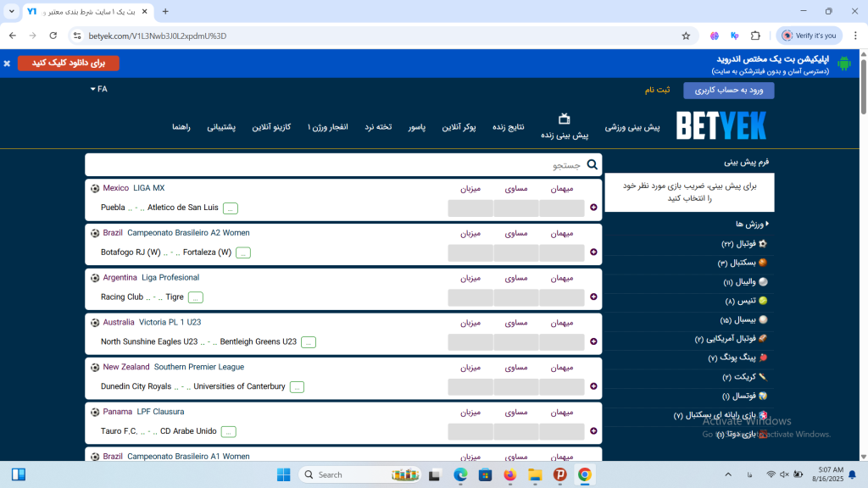This screenshot has height=488, width=868.
Task: Click the login ورود به حساب کاربری button
Action: click(x=728, y=90)
